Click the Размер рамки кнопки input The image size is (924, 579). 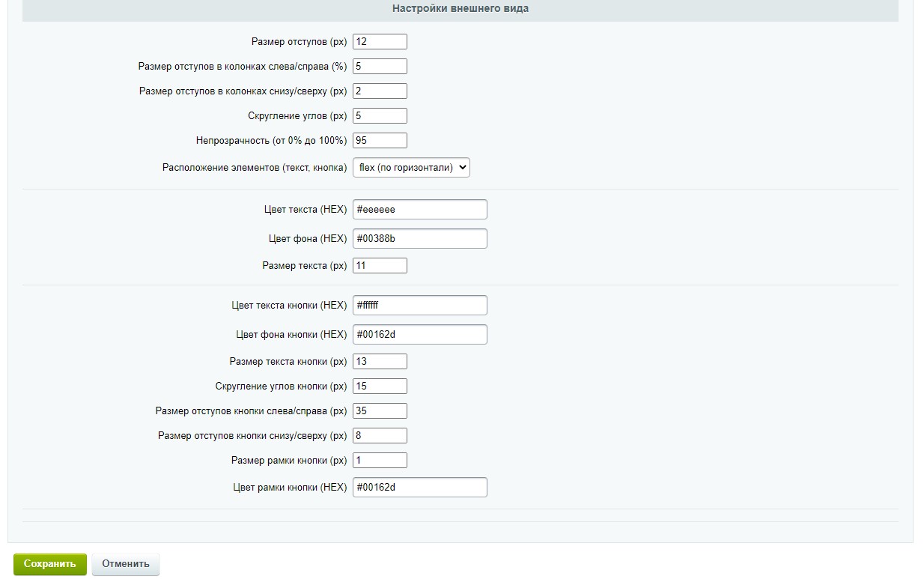(x=380, y=461)
